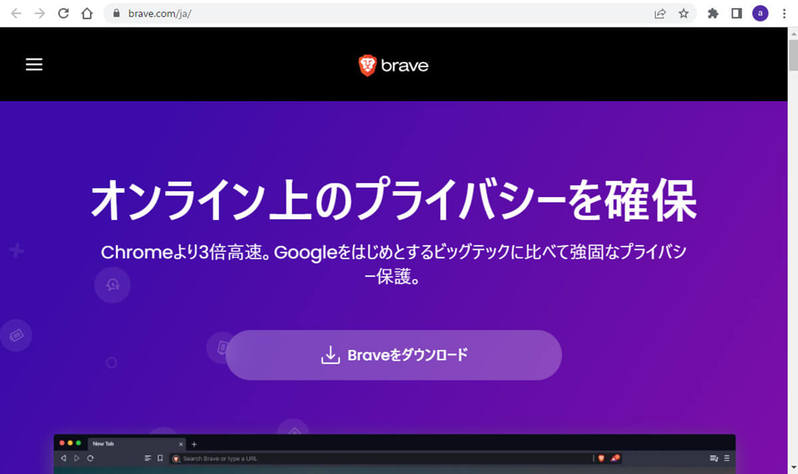Click the page's vertical scrollbar thumb
The image size is (798, 474).
tap(793, 55)
